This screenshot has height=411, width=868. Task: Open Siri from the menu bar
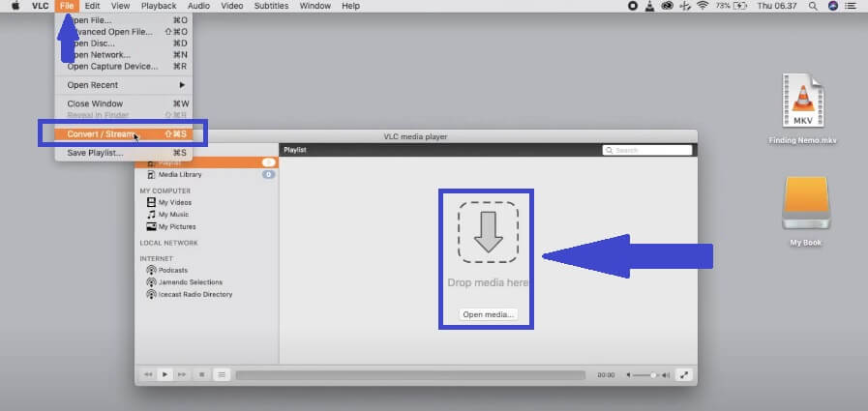[x=833, y=6]
